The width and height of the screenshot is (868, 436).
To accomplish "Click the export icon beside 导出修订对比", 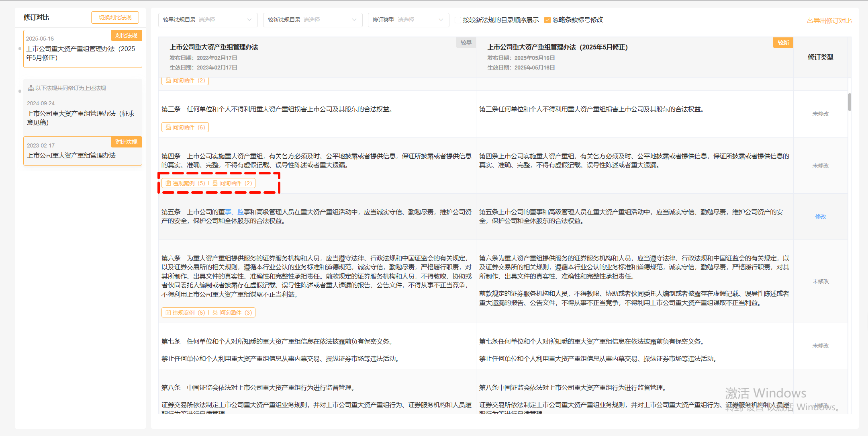I will tap(809, 21).
